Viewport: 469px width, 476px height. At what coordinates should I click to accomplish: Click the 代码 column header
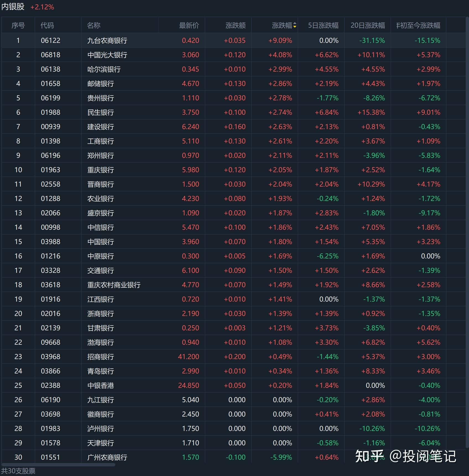pos(47,25)
